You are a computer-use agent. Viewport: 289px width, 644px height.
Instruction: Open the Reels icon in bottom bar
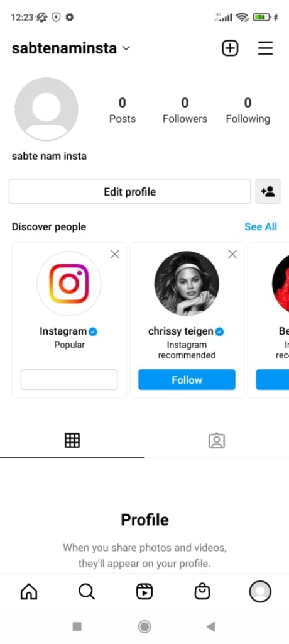coord(144,592)
